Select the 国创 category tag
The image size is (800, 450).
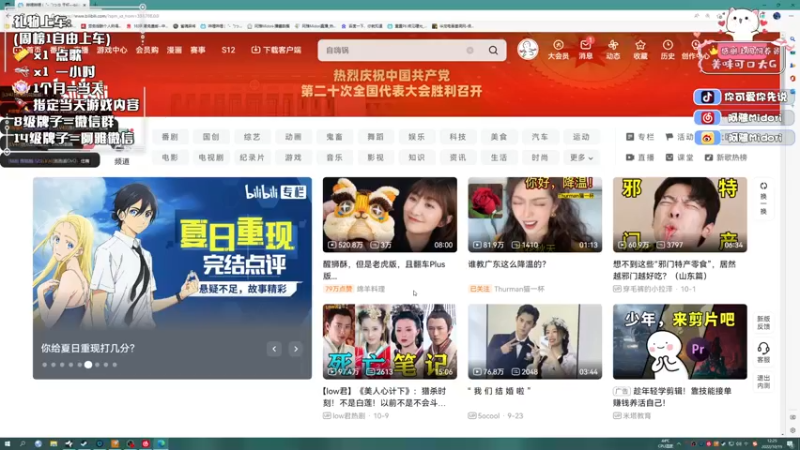pyautogui.click(x=211, y=137)
